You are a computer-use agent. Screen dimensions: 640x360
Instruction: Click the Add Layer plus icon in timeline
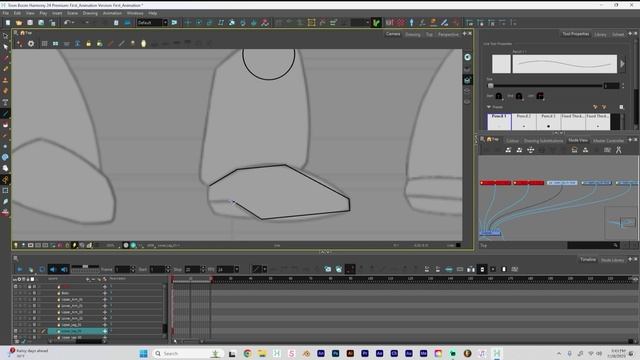click(88, 279)
